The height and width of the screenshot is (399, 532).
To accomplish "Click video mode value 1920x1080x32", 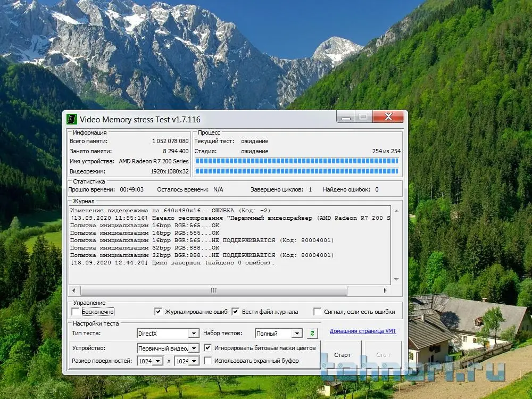I will [170, 171].
